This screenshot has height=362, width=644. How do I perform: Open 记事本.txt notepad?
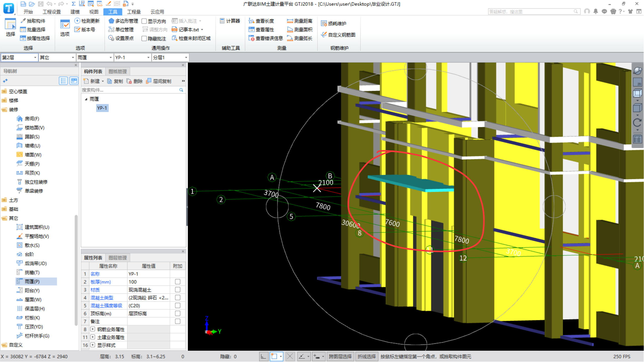pos(187,30)
